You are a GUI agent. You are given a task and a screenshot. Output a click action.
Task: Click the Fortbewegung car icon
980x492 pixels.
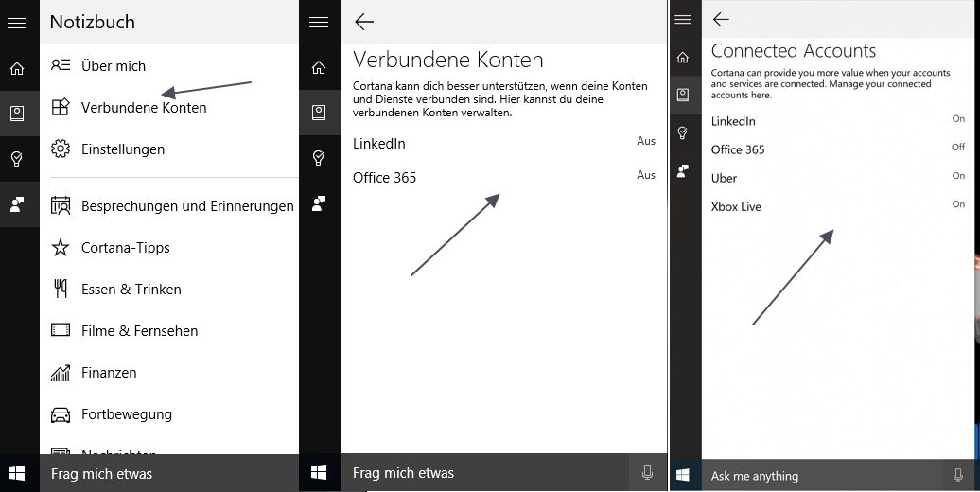click(61, 414)
